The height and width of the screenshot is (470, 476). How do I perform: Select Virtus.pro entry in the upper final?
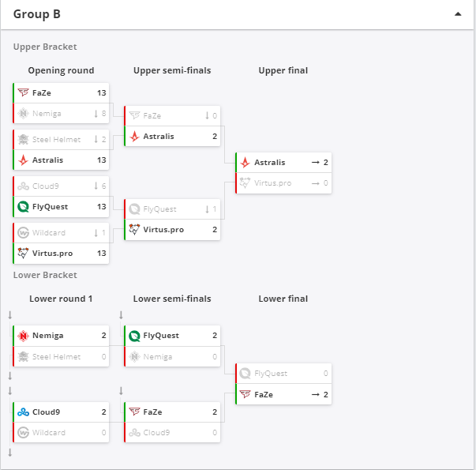[272, 183]
